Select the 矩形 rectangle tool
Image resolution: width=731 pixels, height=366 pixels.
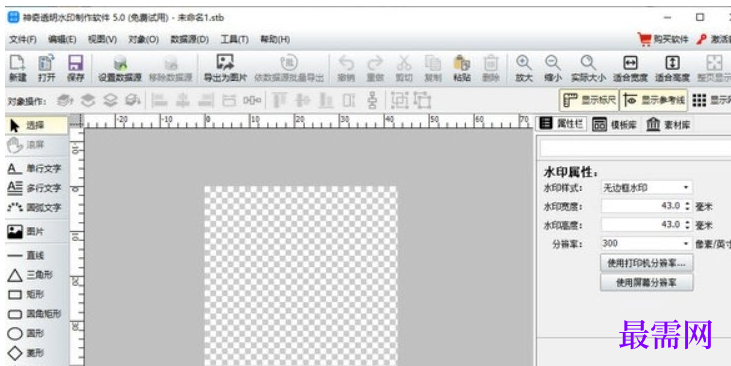[x=26, y=295]
